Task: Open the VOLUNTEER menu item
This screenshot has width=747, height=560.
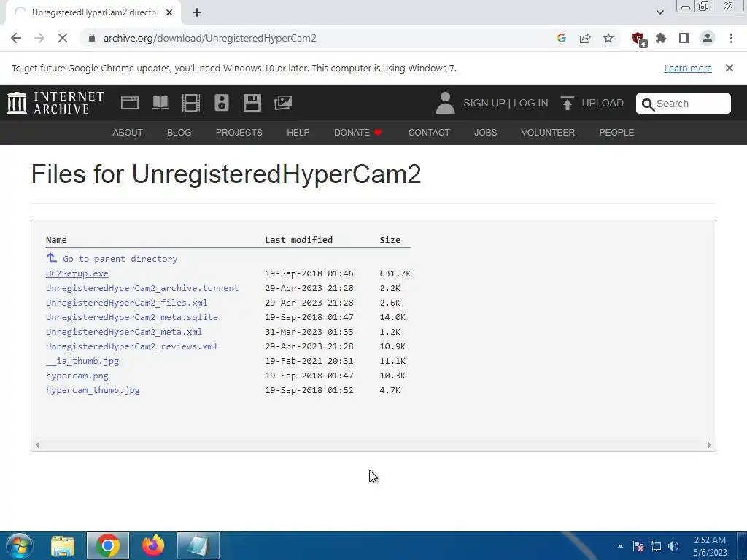Action: click(x=548, y=133)
